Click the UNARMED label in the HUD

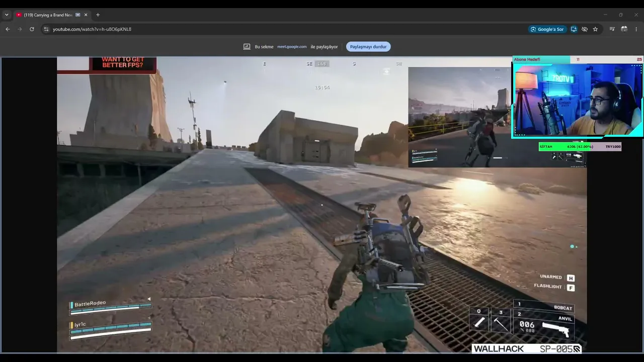pos(550,277)
